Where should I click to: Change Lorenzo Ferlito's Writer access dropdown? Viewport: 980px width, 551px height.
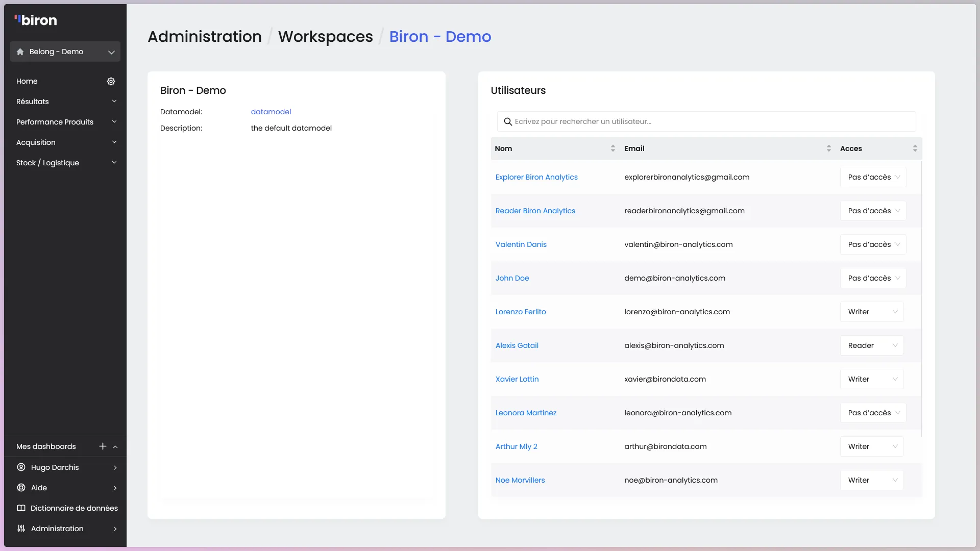coord(872,312)
